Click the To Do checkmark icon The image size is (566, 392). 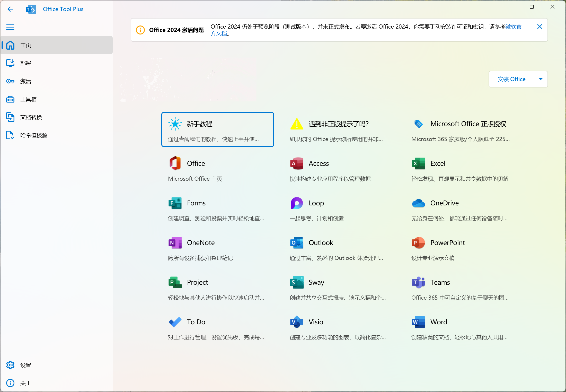tap(175, 322)
